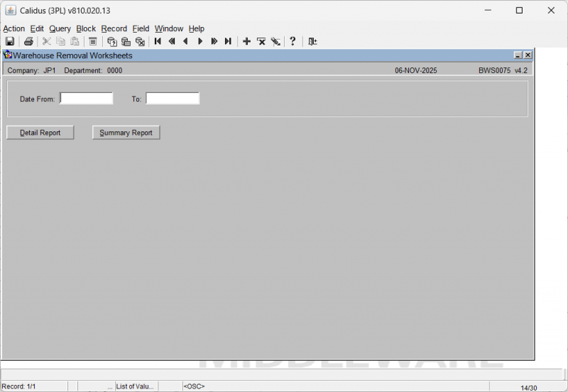
Task: Click the Cancel Query toolbar icon
Action: (140, 41)
